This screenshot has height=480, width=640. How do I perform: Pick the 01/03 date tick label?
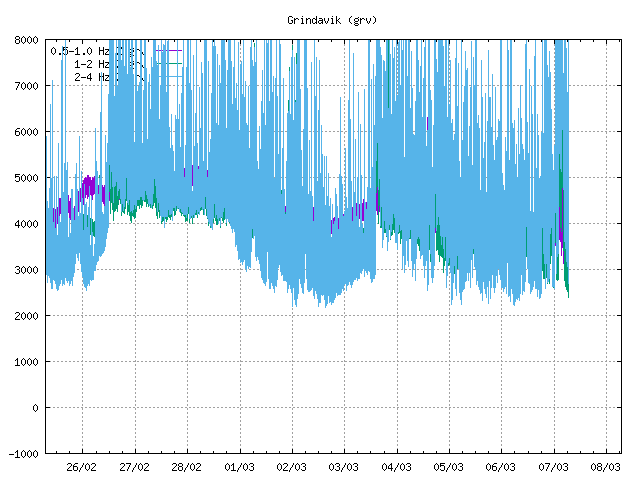pyautogui.click(x=239, y=467)
